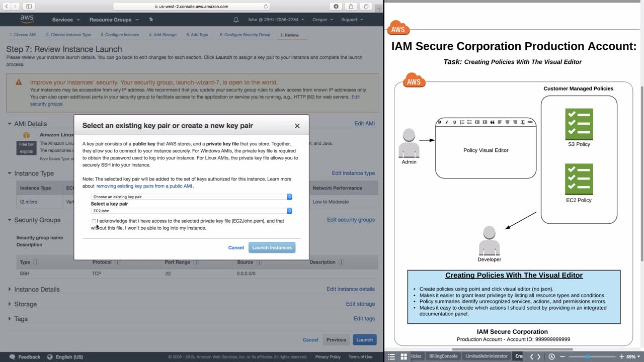Switch to the BillingConsole tab in viewer
The image size is (644, 362).
click(443, 356)
